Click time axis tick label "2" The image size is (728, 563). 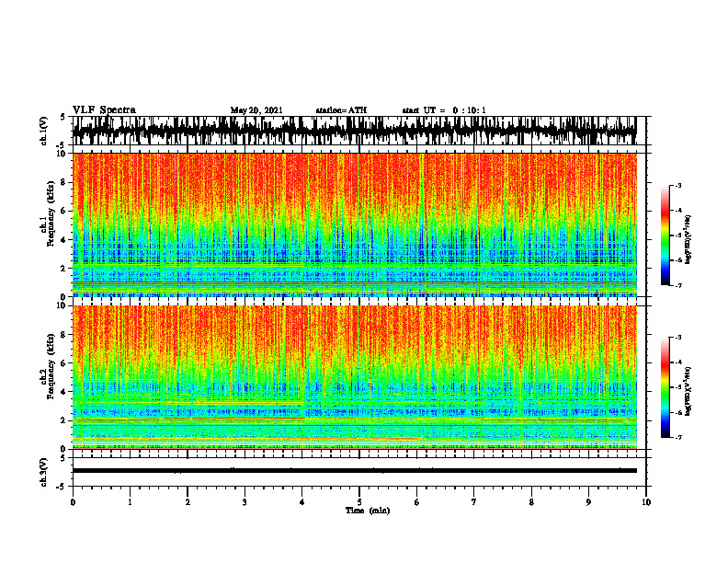click(188, 502)
